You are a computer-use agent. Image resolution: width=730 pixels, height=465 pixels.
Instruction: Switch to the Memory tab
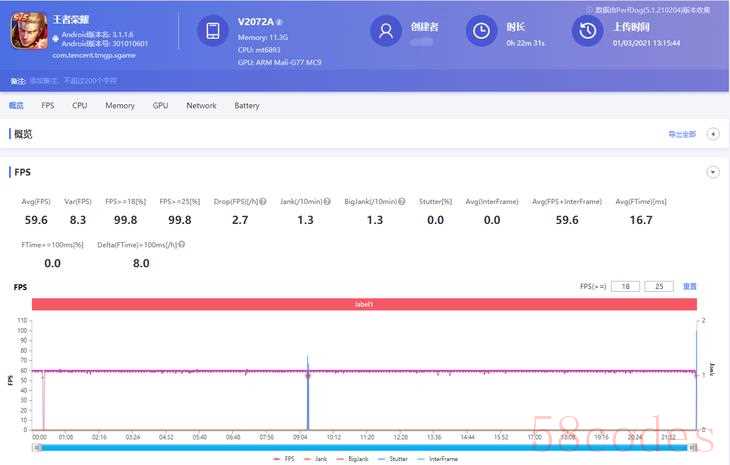pyautogui.click(x=120, y=105)
